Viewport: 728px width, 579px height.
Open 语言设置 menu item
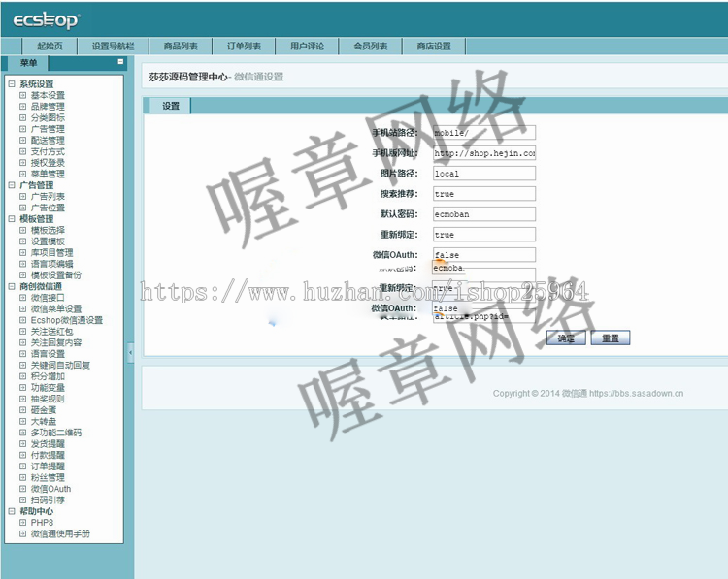48,354
